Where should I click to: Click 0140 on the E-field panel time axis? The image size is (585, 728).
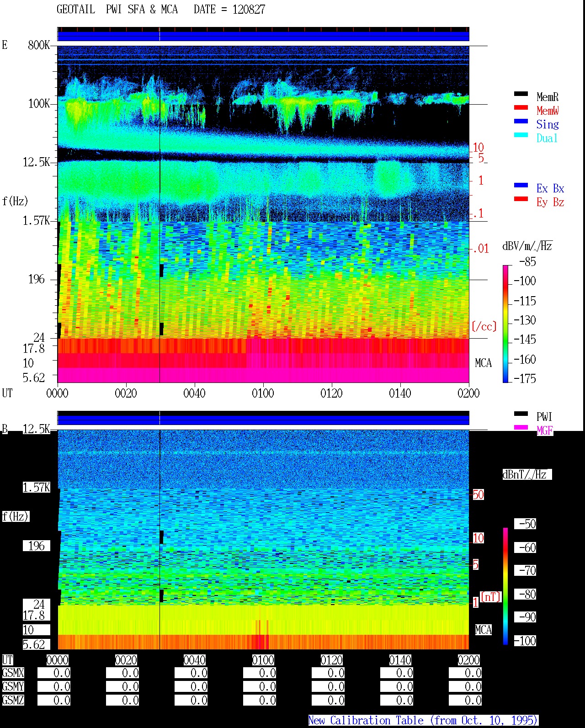click(x=400, y=393)
